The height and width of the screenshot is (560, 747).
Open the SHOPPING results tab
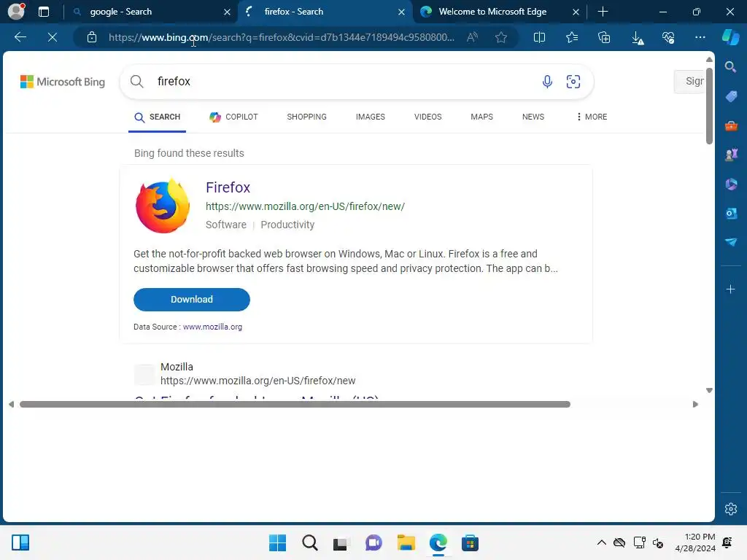point(306,117)
